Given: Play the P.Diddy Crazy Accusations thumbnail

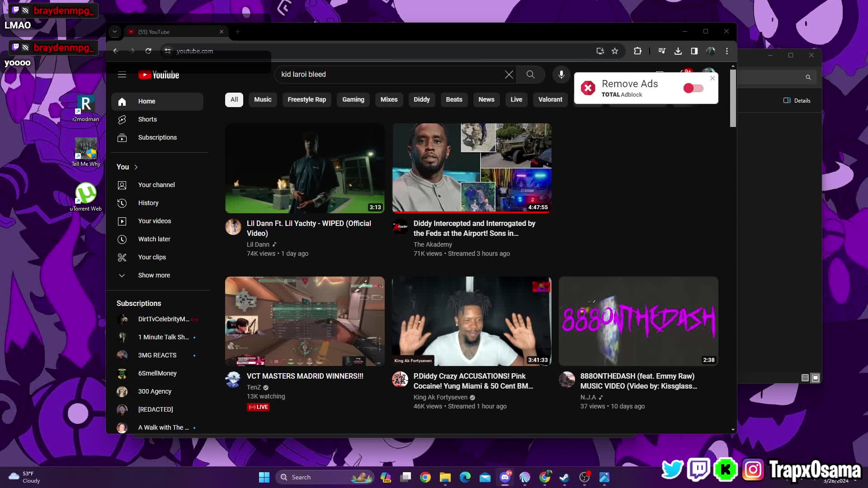Looking at the screenshot, I should (x=472, y=321).
